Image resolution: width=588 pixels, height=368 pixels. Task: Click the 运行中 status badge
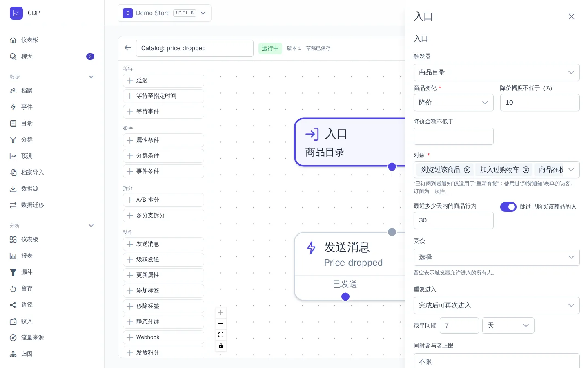coord(270,48)
